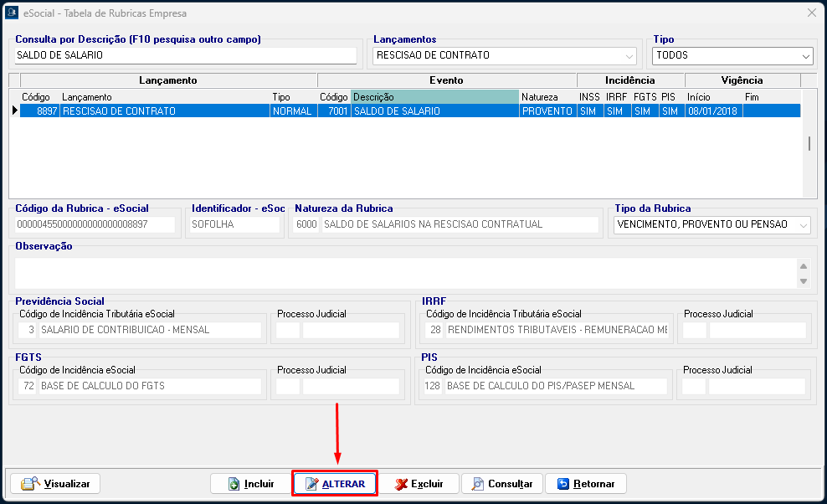Sort by the Descrição column header

(434, 97)
